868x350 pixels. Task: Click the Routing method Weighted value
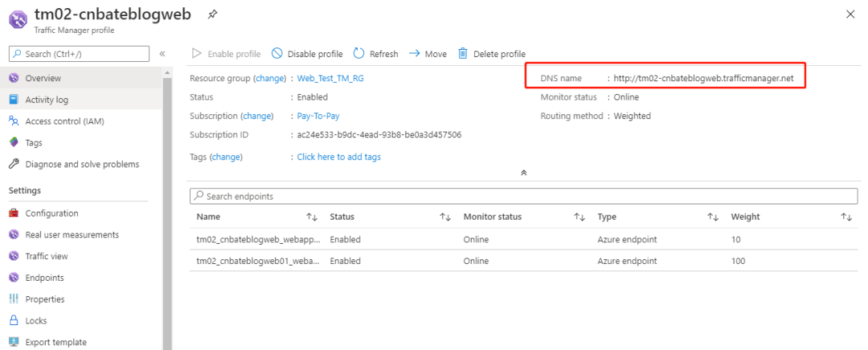633,117
